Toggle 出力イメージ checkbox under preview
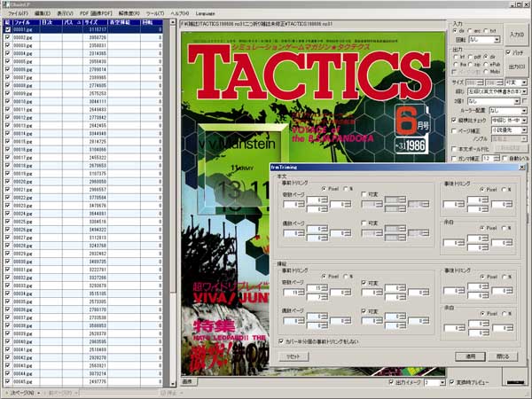Screen dimensions: 532x399 click(391, 382)
